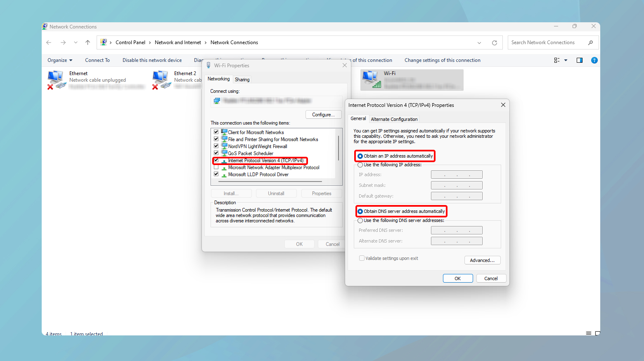The width and height of the screenshot is (644, 361).
Task: Open the Organize dropdown
Action: [59, 60]
